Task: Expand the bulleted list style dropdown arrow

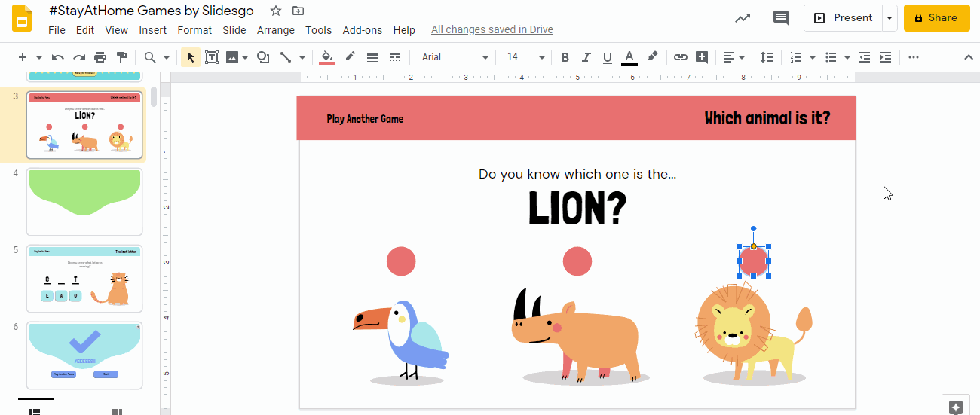Action: tap(847, 57)
